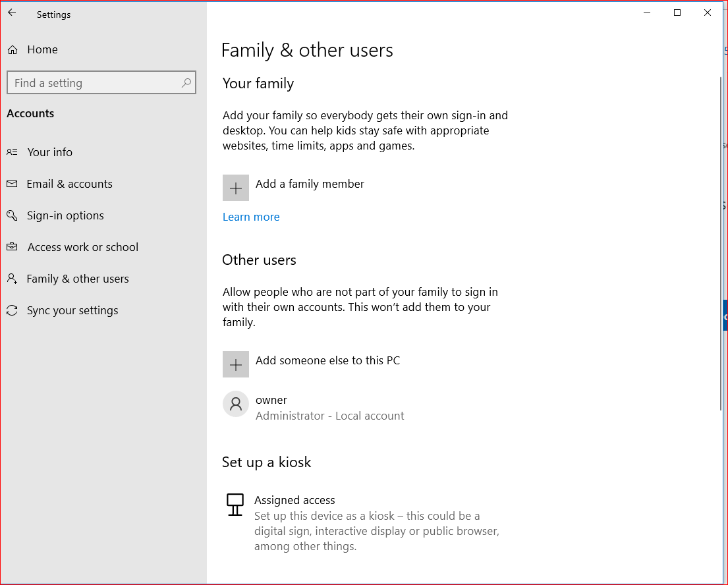Select the Access work or school briefcase icon

tap(13, 247)
